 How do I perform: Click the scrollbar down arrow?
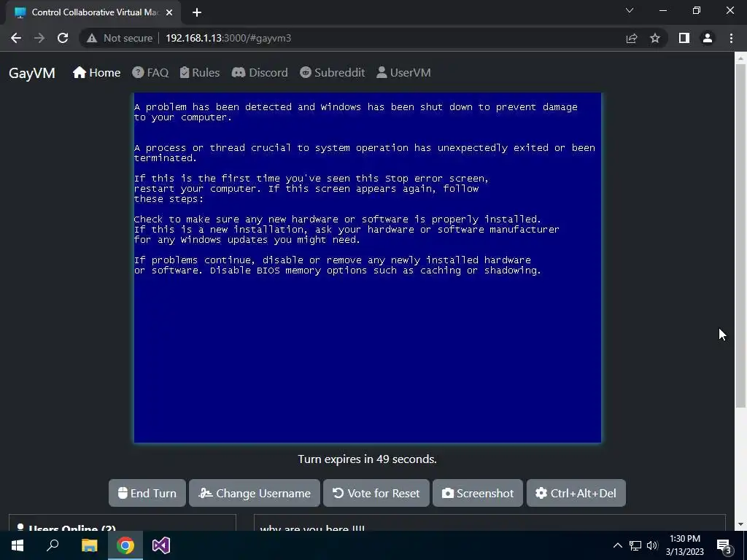pos(741,525)
